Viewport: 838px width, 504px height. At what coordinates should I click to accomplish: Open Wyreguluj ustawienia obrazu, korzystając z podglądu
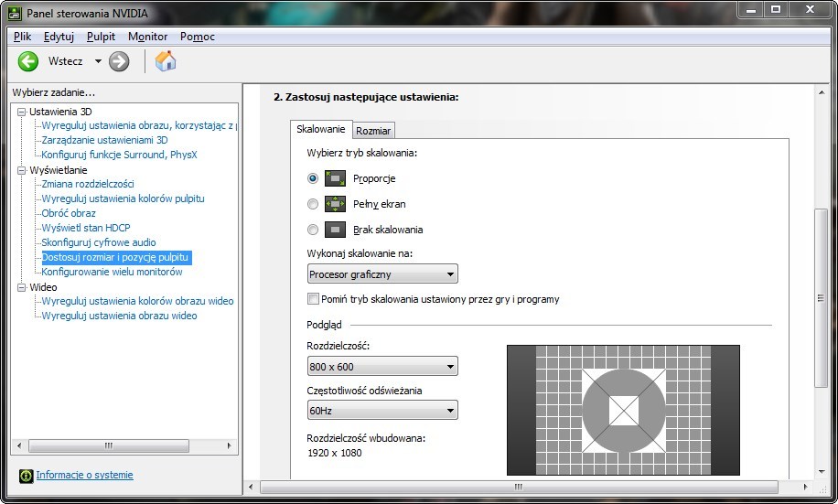tap(139, 125)
